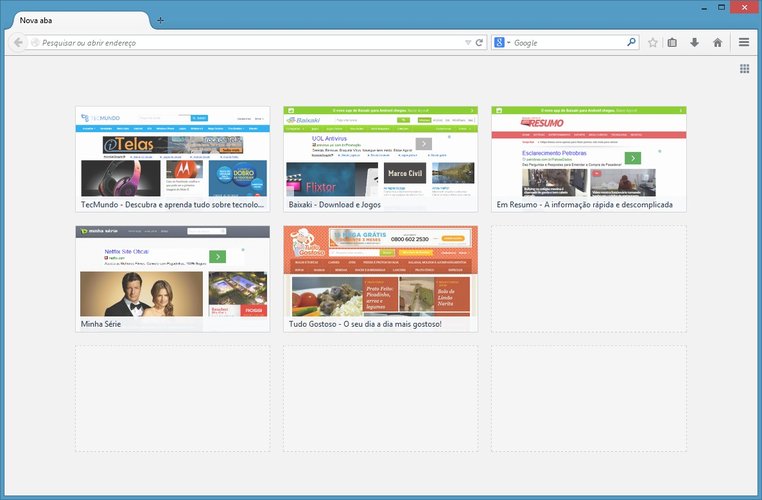The image size is (762, 500).
Task: Open the Em Resumo site thumbnail
Action: tap(589, 159)
